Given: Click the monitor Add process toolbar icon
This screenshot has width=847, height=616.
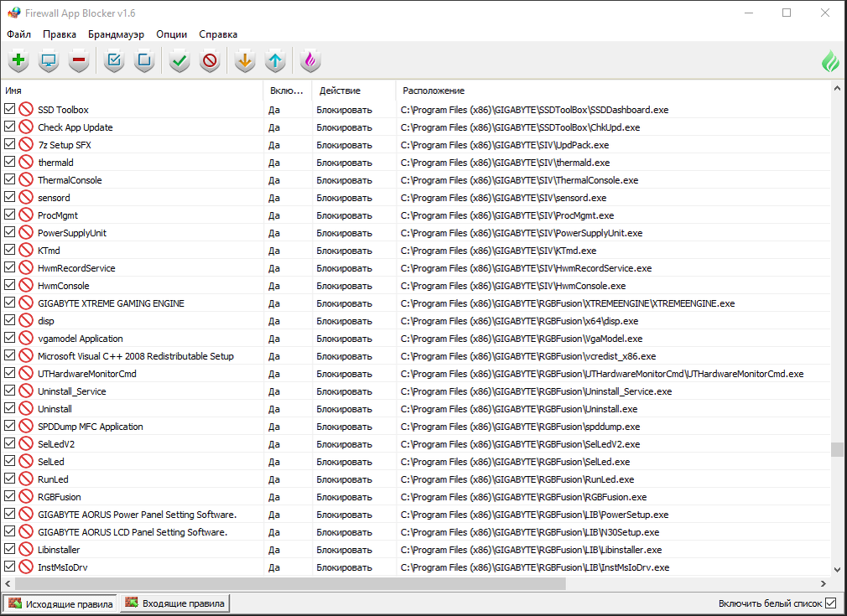Looking at the screenshot, I should click(49, 60).
